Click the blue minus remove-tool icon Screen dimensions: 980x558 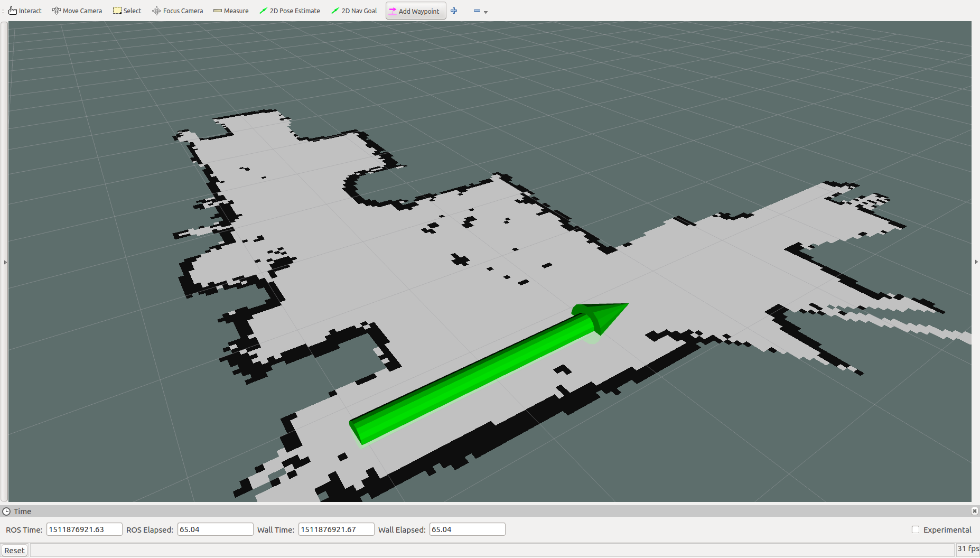[x=477, y=11]
